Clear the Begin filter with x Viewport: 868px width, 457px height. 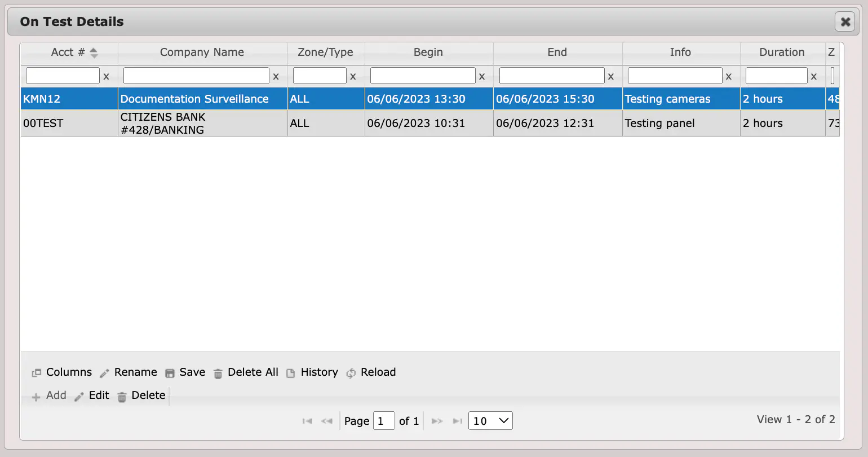(482, 76)
